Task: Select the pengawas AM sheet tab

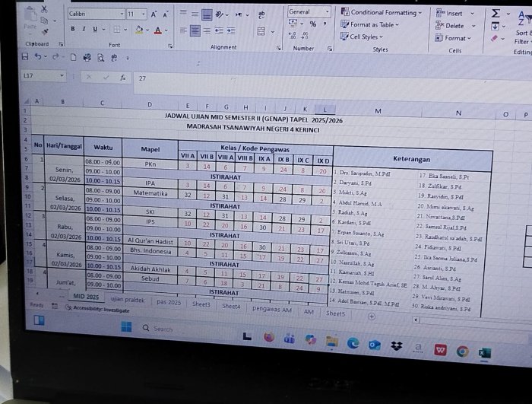Action: [271, 310]
